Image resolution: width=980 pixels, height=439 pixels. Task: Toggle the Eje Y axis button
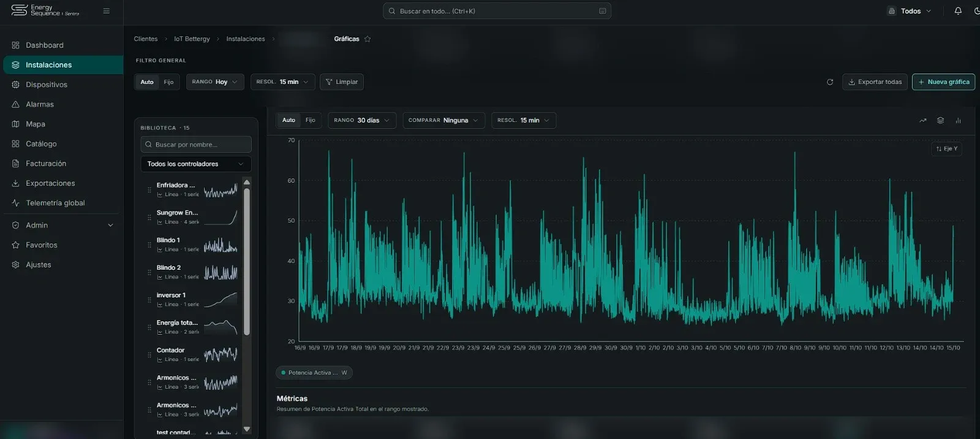pyautogui.click(x=946, y=149)
